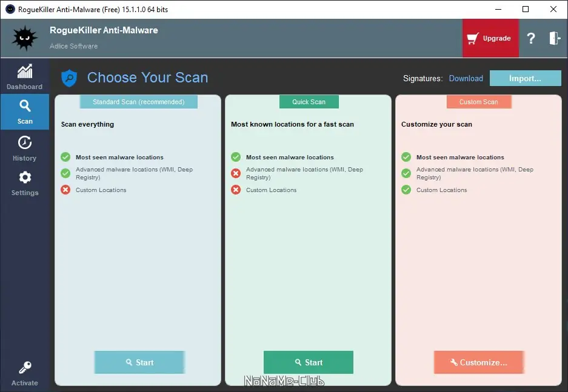Click the Customize... button for Custom Scan

tap(478, 362)
